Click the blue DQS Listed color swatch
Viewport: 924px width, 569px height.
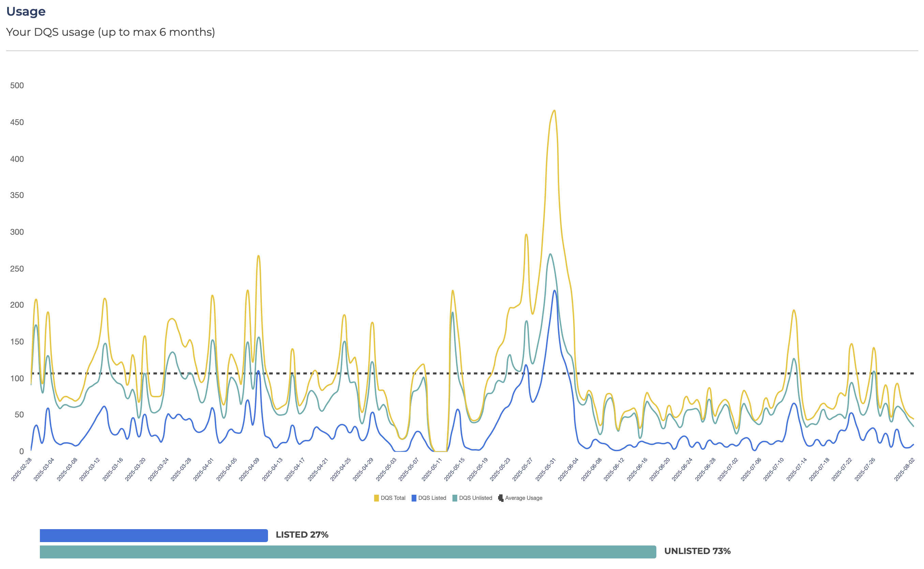[414, 498]
